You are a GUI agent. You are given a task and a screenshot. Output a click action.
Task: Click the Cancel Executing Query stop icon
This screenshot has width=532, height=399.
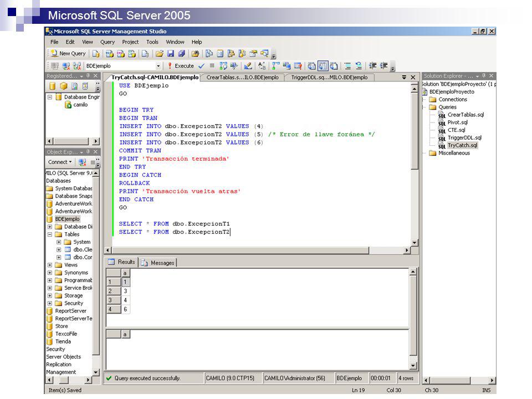pos(212,65)
